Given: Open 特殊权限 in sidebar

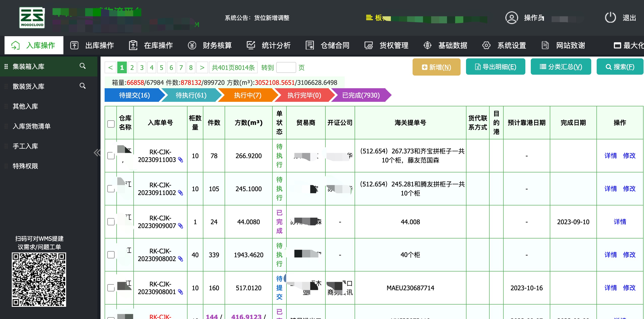Looking at the screenshot, I should [25, 166].
